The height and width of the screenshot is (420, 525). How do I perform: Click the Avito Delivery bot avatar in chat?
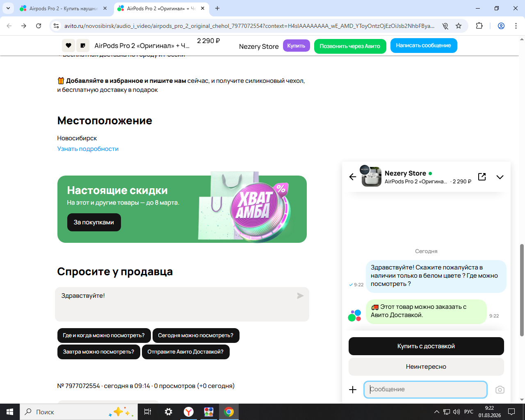coord(354,315)
